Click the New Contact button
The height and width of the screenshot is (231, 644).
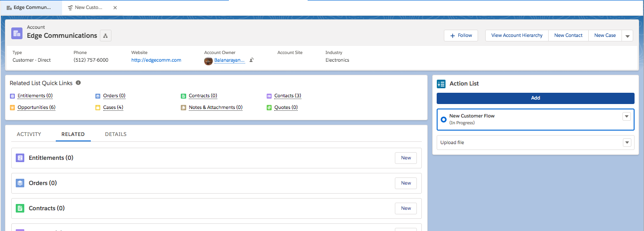click(x=568, y=36)
